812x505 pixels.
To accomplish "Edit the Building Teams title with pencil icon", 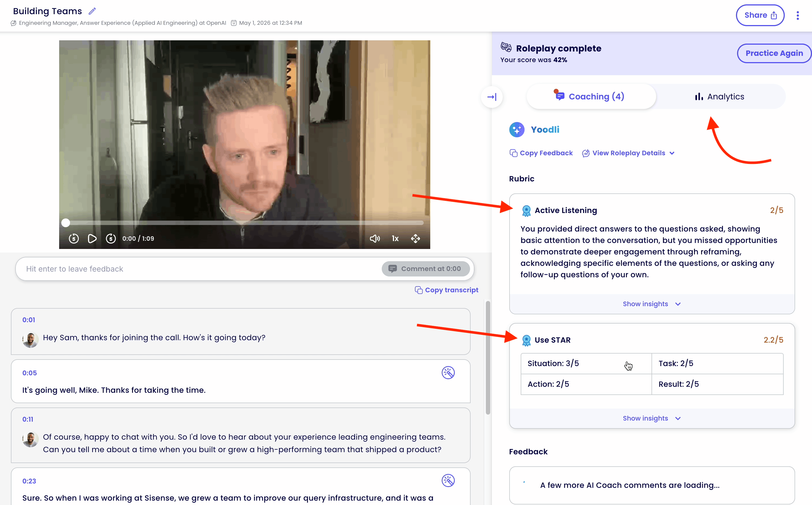I will [92, 11].
